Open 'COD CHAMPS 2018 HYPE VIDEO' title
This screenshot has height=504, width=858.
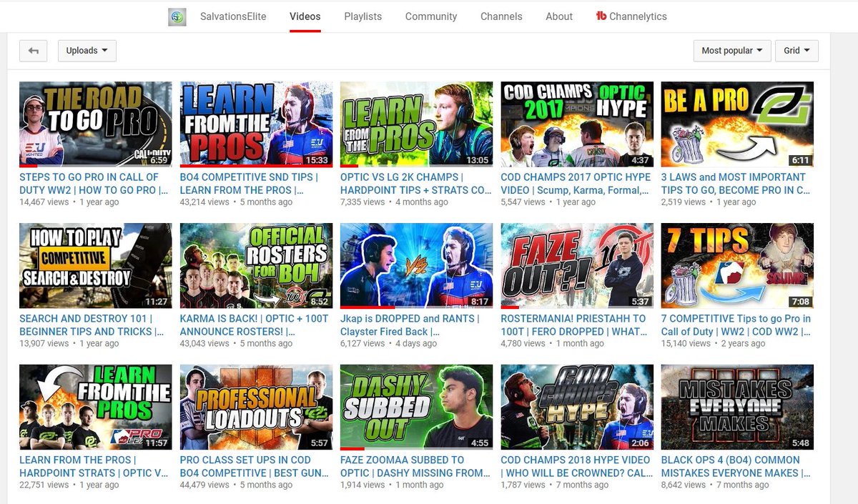point(577,467)
